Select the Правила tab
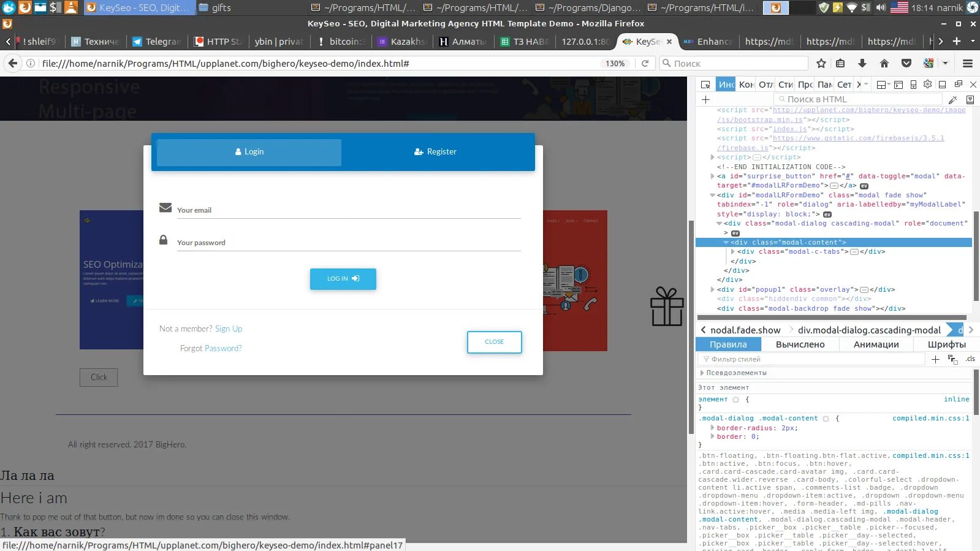The width and height of the screenshot is (980, 551). pos(728,344)
